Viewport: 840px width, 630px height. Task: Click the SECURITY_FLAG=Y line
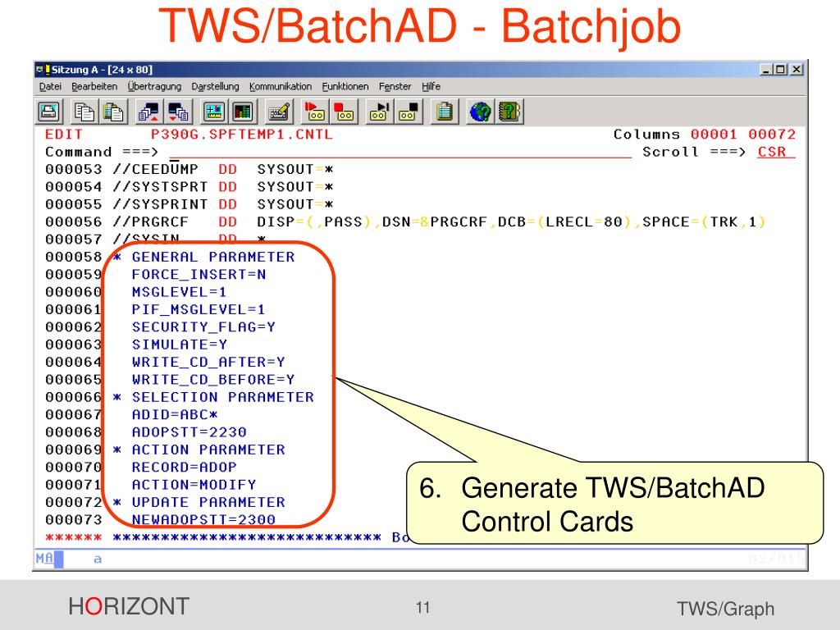click(203, 327)
